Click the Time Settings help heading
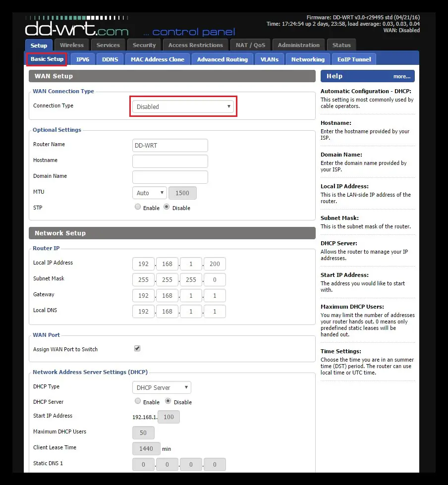The height and width of the screenshot is (485, 448). click(x=341, y=351)
